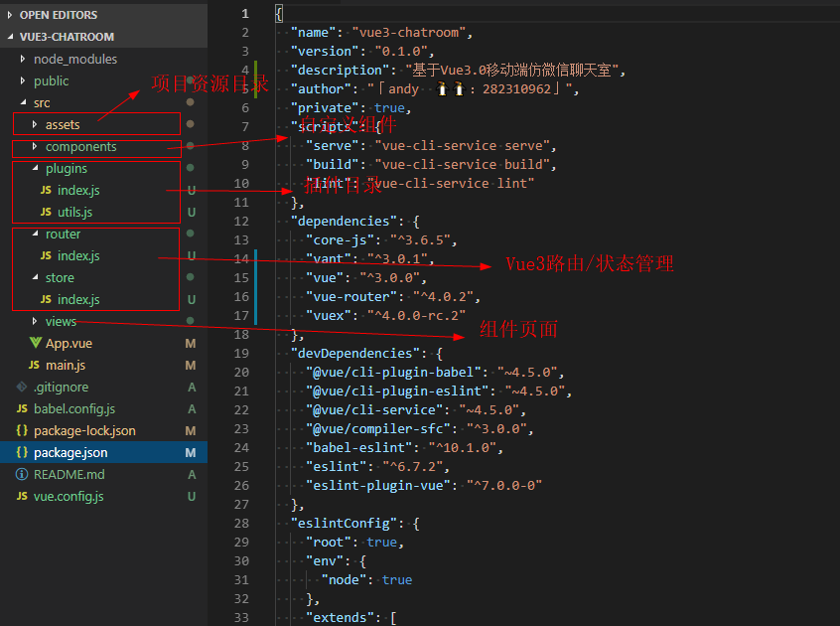Click the "eslintConfig" key

pyautogui.click(x=344, y=523)
